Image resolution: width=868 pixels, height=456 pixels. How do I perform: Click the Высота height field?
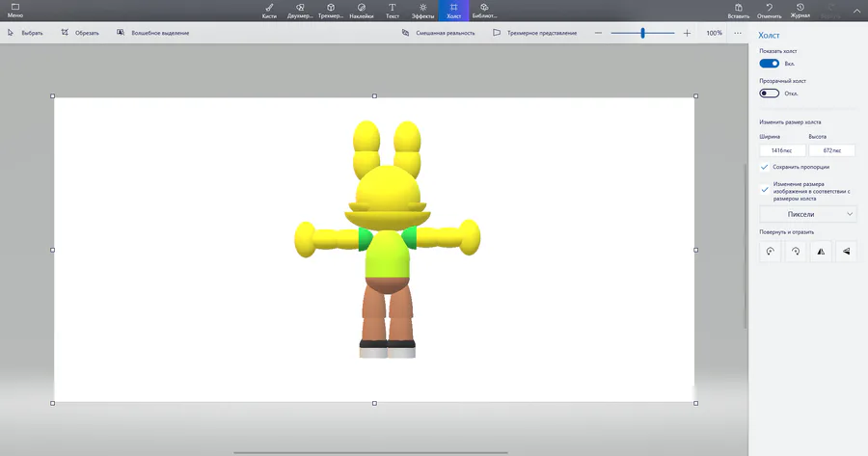(x=832, y=150)
